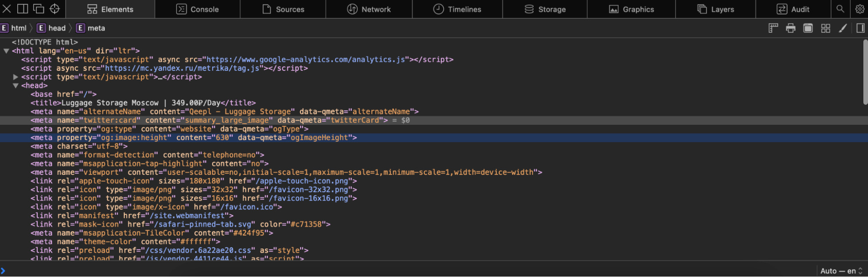Open Web Inspector settings gear

click(x=859, y=9)
